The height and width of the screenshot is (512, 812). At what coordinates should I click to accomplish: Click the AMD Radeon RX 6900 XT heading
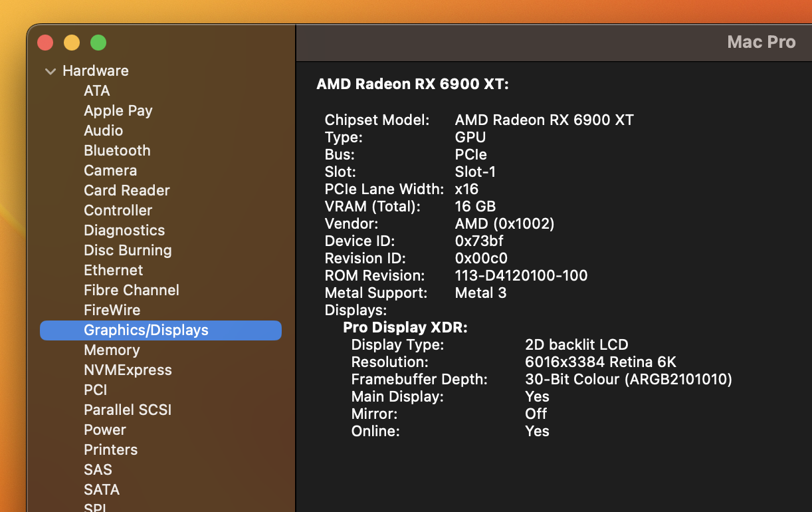click(413, 84)
